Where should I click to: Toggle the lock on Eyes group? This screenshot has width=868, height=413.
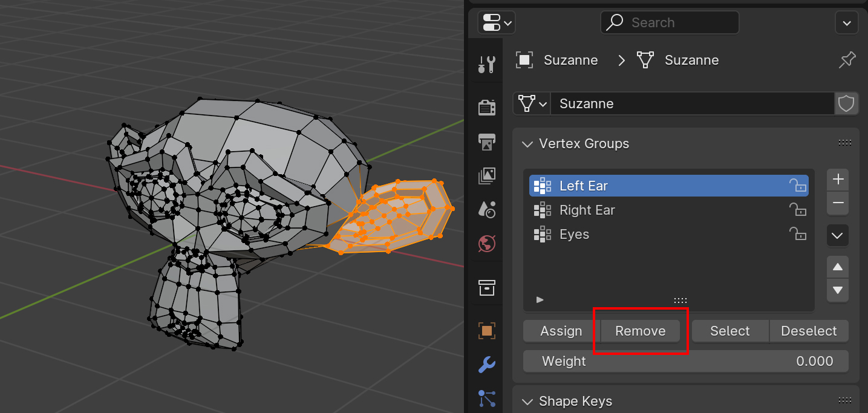click(x=798, y=234)
